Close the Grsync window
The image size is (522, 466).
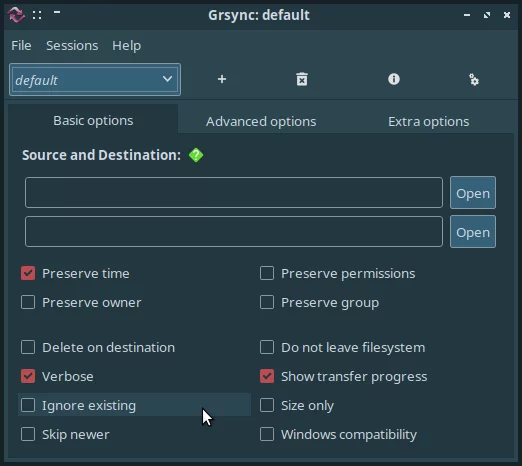(x=507, y=15)
